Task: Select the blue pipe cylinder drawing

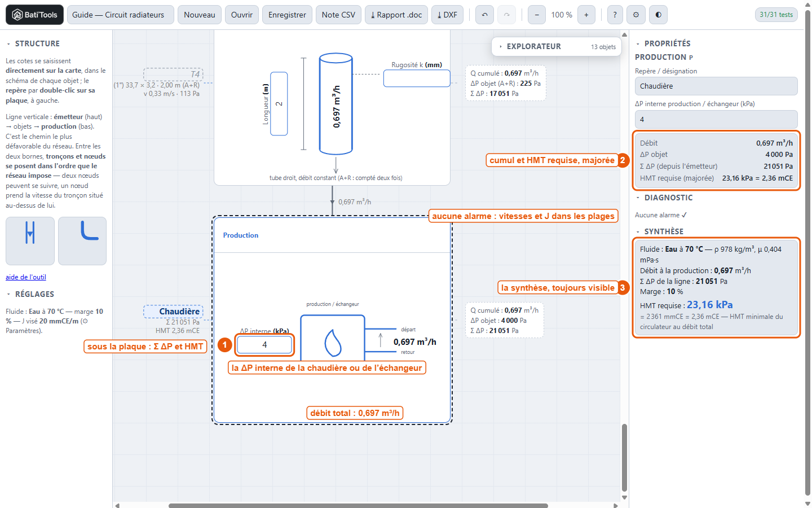Action: (x=336, y=104)
